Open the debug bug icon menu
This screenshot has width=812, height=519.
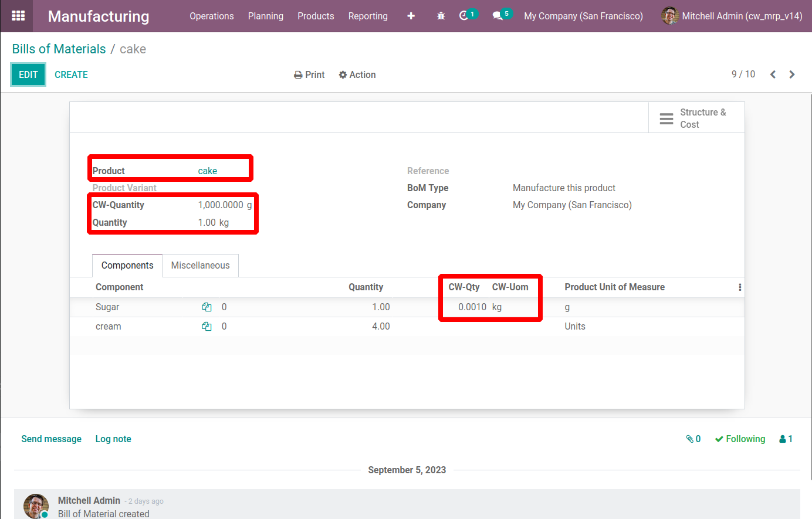pyautogui.click(x=441, y=16)
